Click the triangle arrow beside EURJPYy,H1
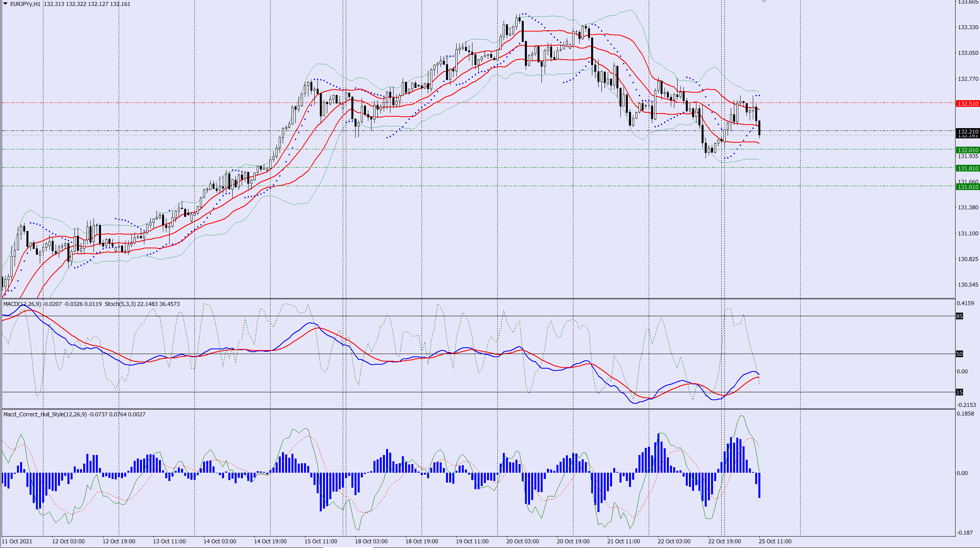 [x=6, y=4]
